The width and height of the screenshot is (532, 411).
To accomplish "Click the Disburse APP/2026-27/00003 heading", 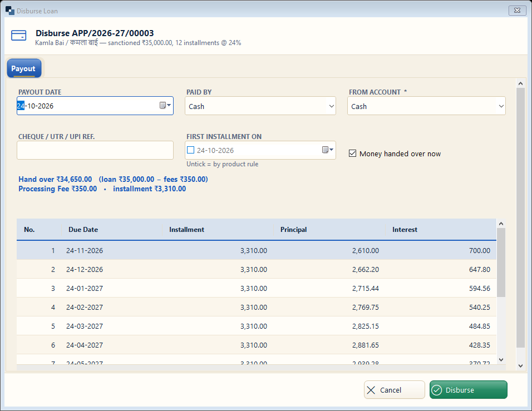I will pyautogui.click(x=95, y=33).
